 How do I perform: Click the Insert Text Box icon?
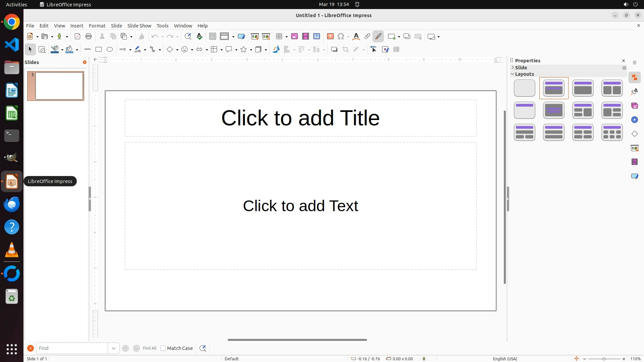click(x=330, y=37)
